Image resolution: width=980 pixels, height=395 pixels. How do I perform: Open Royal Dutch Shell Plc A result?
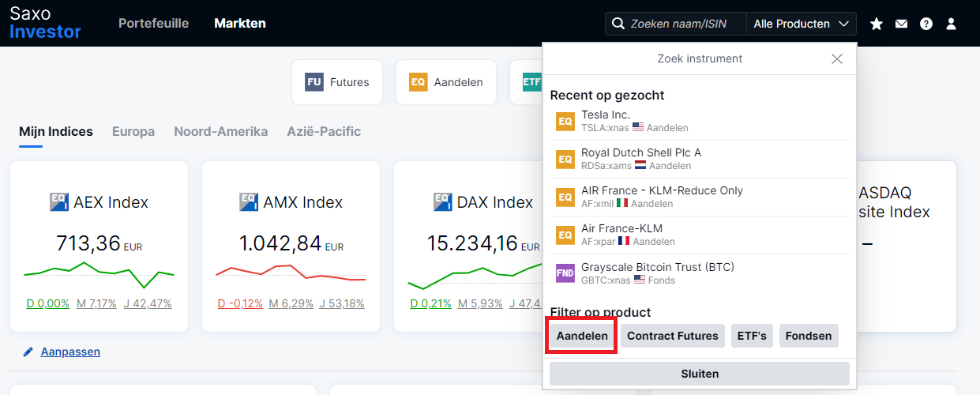(x=700, y=160)
